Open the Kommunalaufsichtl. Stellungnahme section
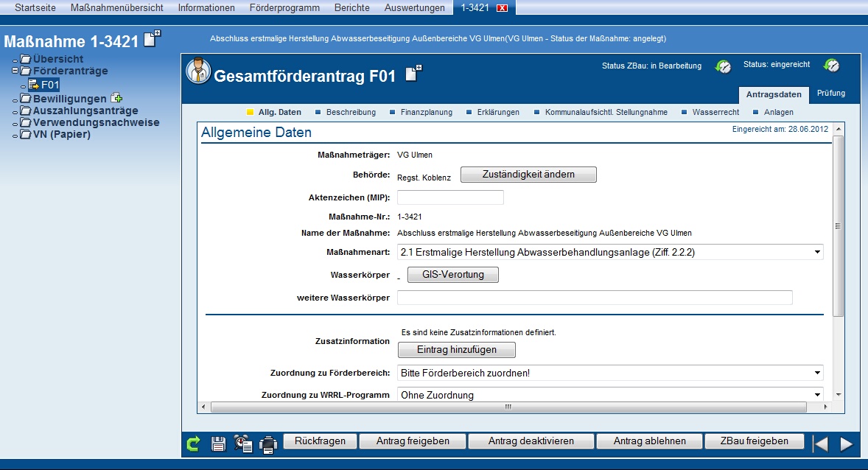Screen dimensions: 868x470 [606, 112]
